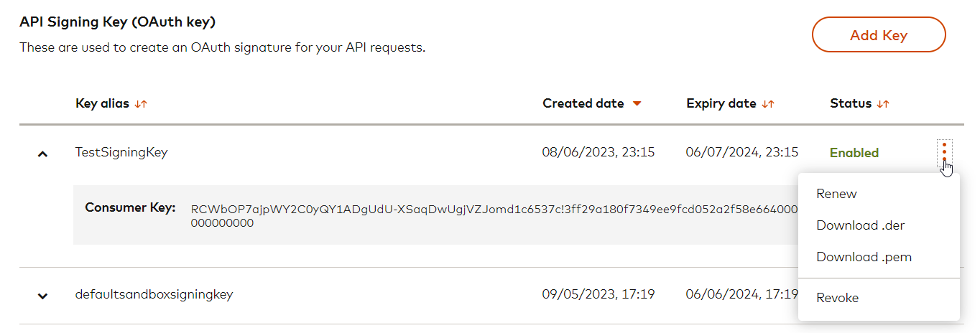Expand the defaultsandboxsigningkey row

click(42, 295)
